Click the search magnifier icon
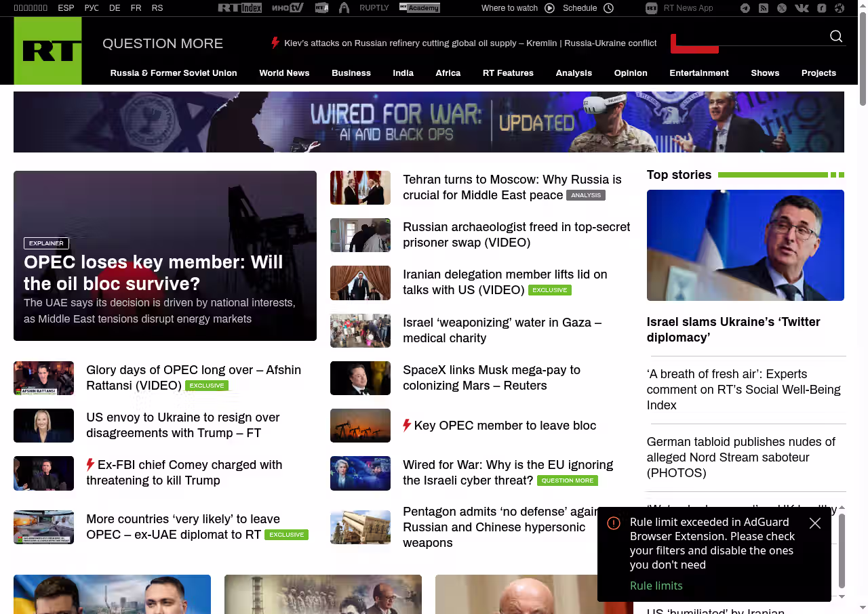Screen dimensions: 868x614 click(x=836, y=37)
